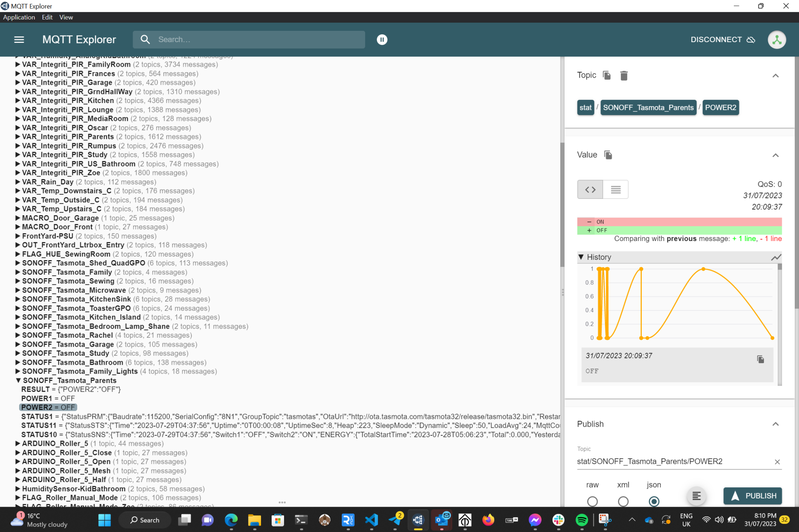
Task: Select the xml payload format radio
Action: (623, 501)
